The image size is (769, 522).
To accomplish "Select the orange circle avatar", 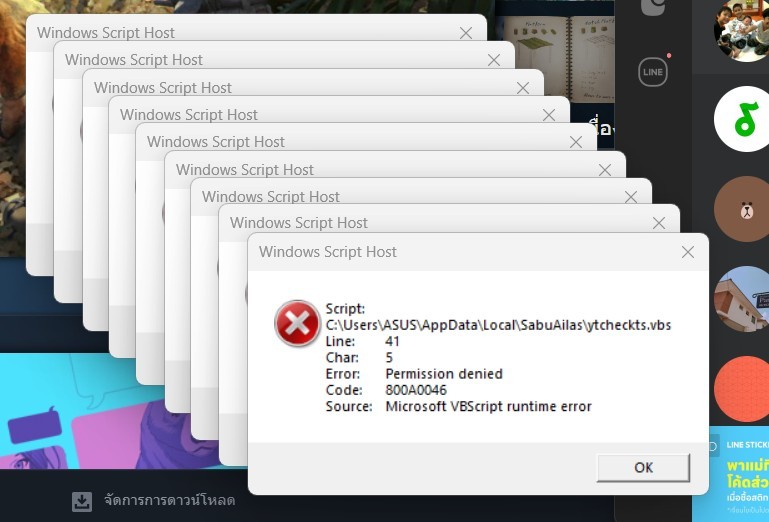I will point(743,389).
